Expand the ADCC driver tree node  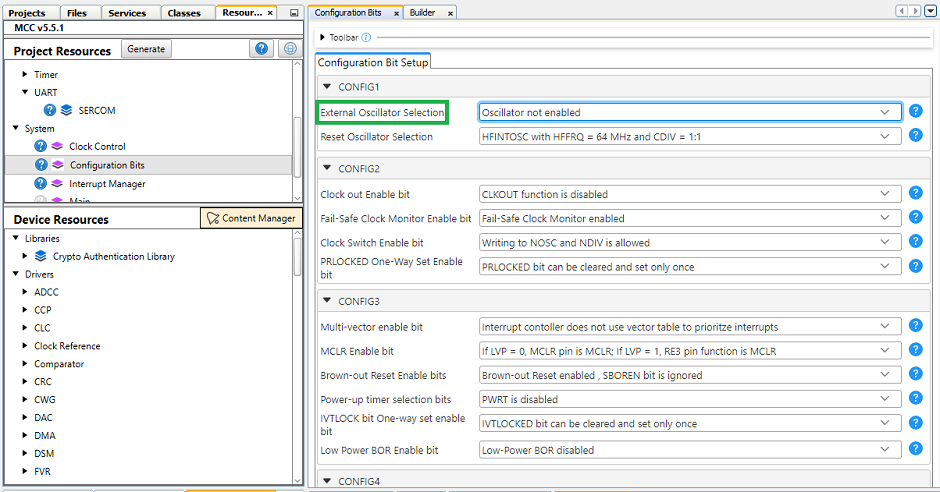point(24,292)
